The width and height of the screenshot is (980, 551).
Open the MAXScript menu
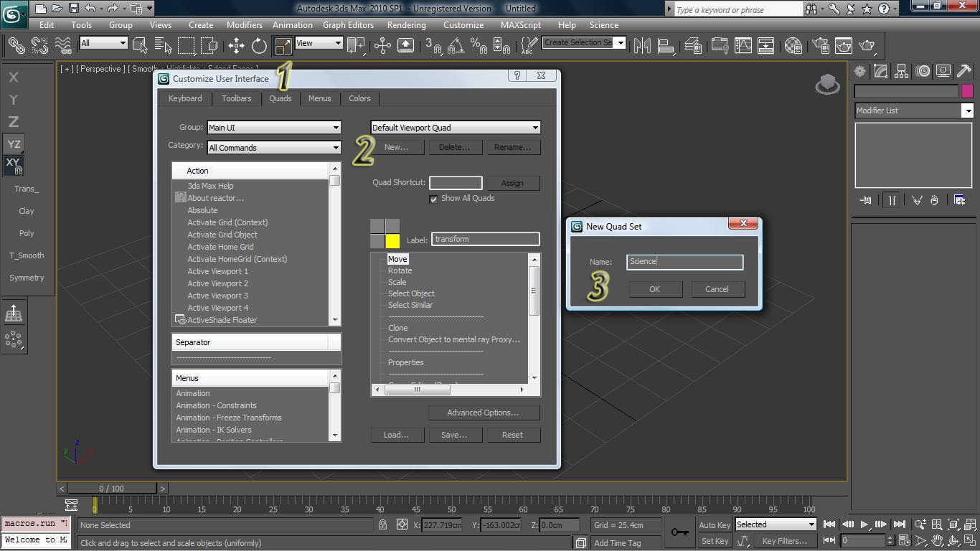click(521, 24)
